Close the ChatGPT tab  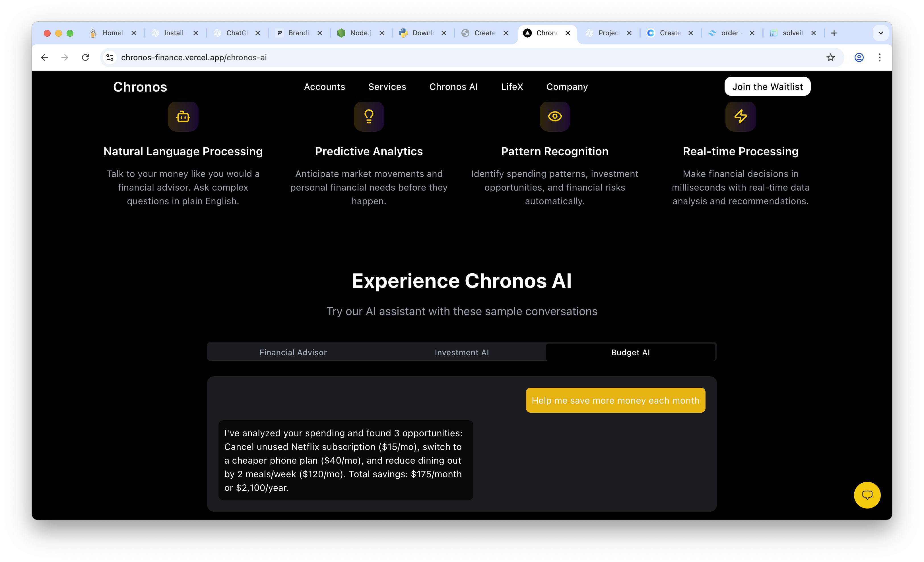[258, 33]
